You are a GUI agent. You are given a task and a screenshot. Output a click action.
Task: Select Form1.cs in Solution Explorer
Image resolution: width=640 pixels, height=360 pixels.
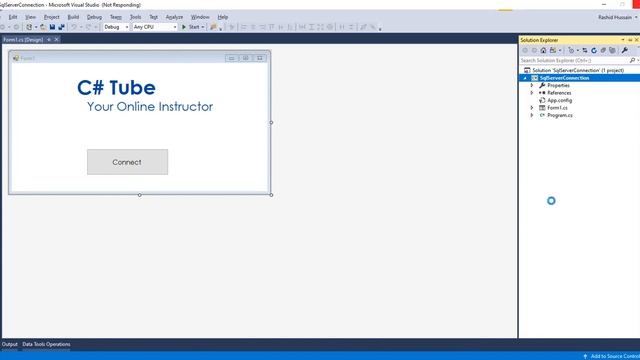click(557, 108)
